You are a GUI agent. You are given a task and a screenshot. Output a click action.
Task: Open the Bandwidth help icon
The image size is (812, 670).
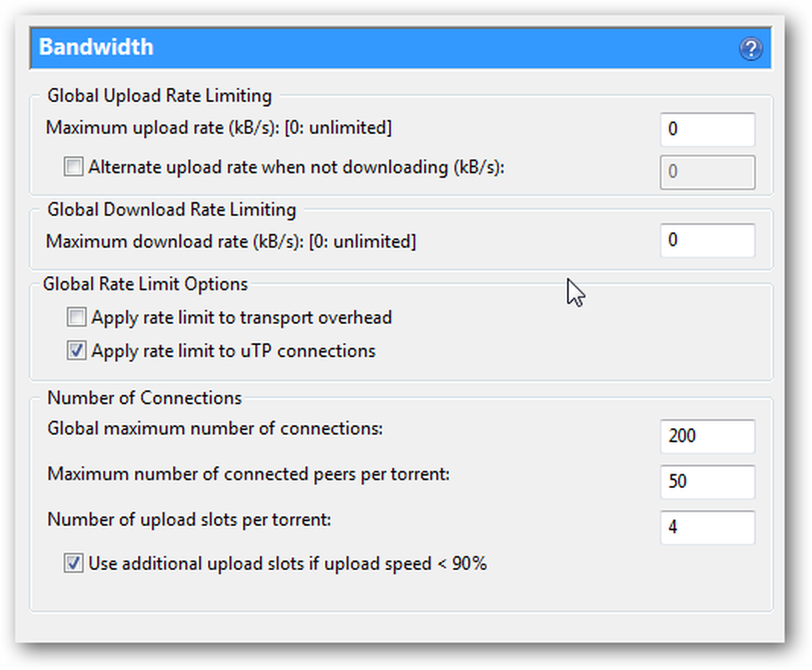coord(750,50)
